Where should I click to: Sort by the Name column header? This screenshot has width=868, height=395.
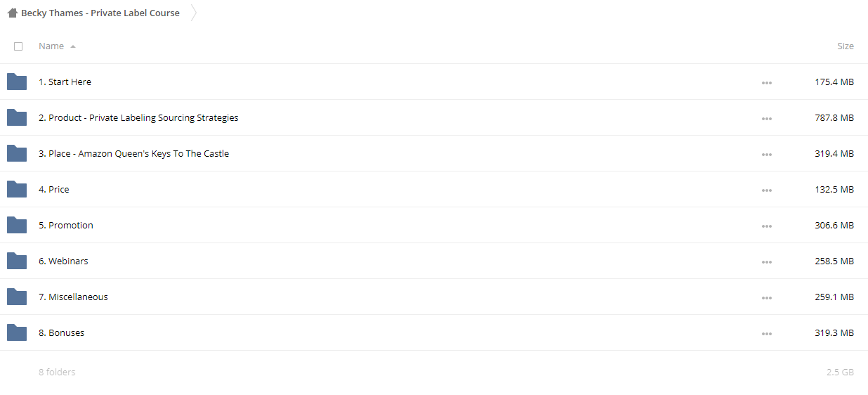51,46
